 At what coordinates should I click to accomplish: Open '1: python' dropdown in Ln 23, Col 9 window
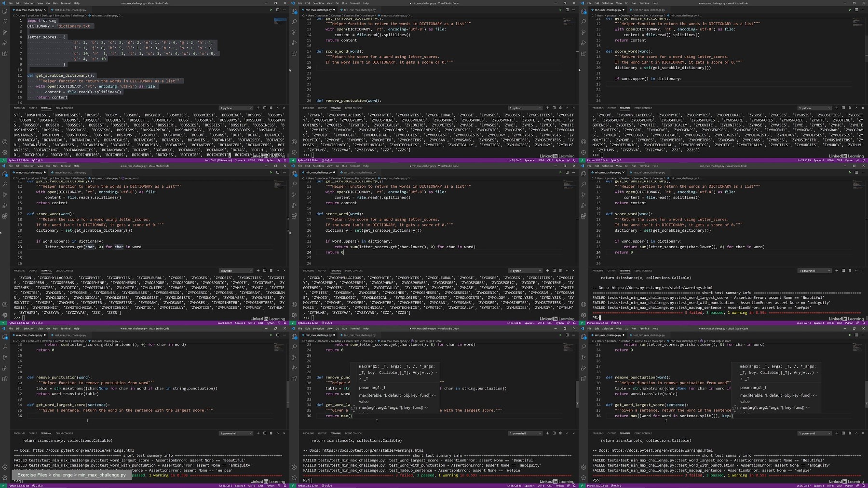tap(814, 108)
